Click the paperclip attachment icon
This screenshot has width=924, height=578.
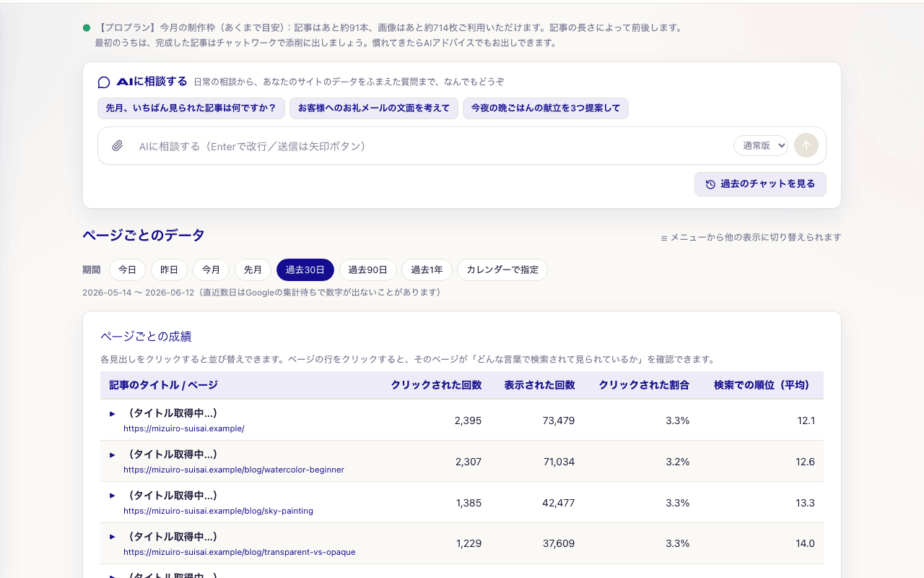pos(118,146)
